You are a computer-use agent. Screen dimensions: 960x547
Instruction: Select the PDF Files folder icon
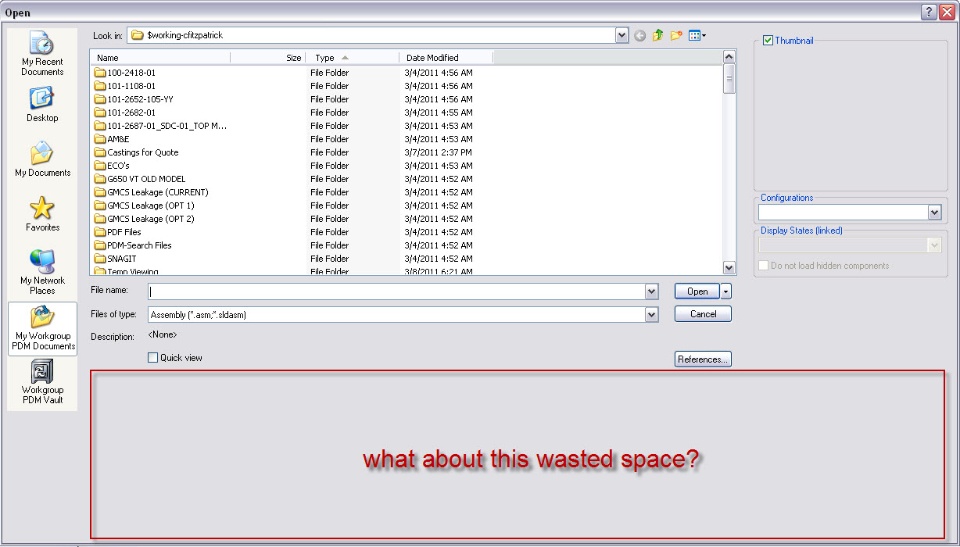tap(100, 232)
